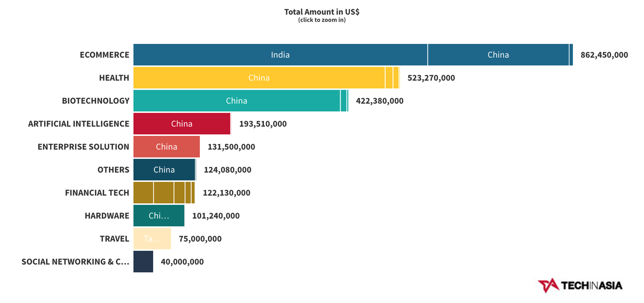Click the Biotechnology China bar segment

pyautogui.click(x=237, y=101)
